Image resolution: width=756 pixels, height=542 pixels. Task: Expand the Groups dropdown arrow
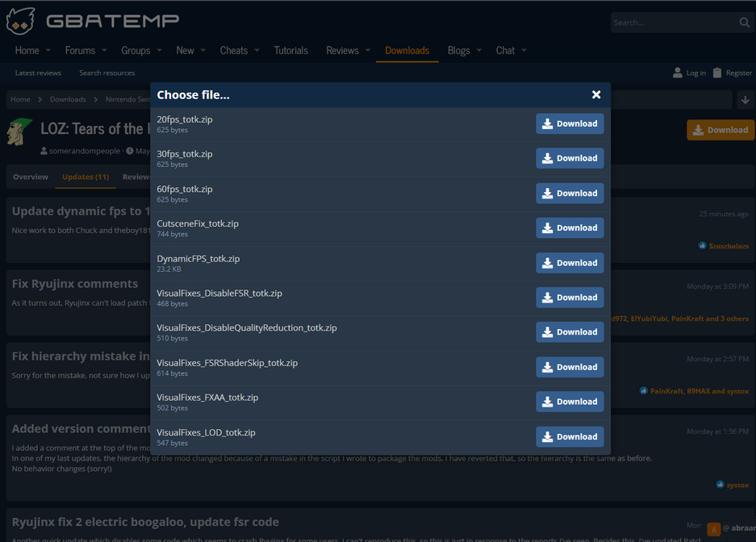pyautogui.click(x=159, y=51)
